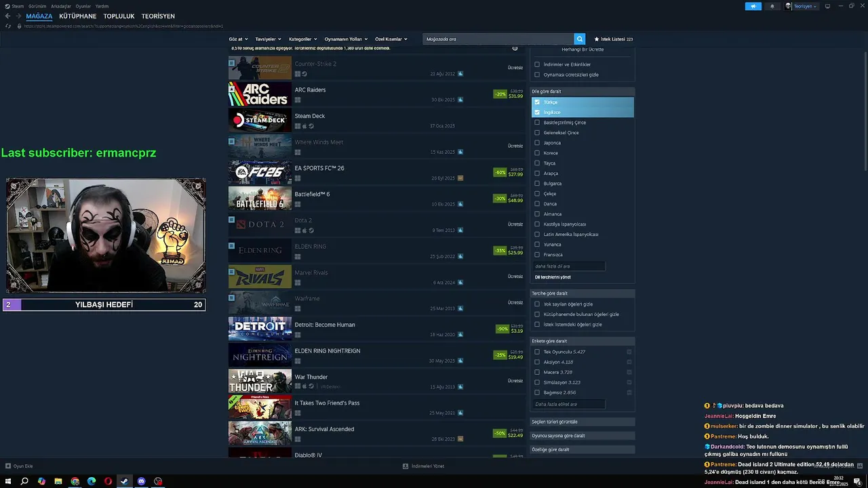Screen dimensions: 868x488
Task: Open the Battlefield 6 capsule image
Action: [260, 199]
